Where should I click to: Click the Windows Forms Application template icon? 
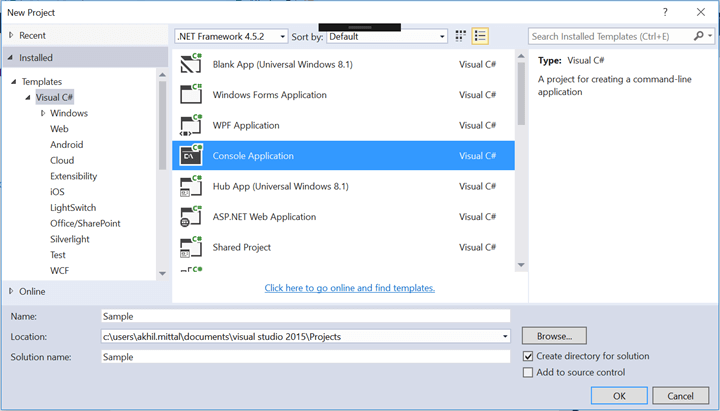pos(191,94)
